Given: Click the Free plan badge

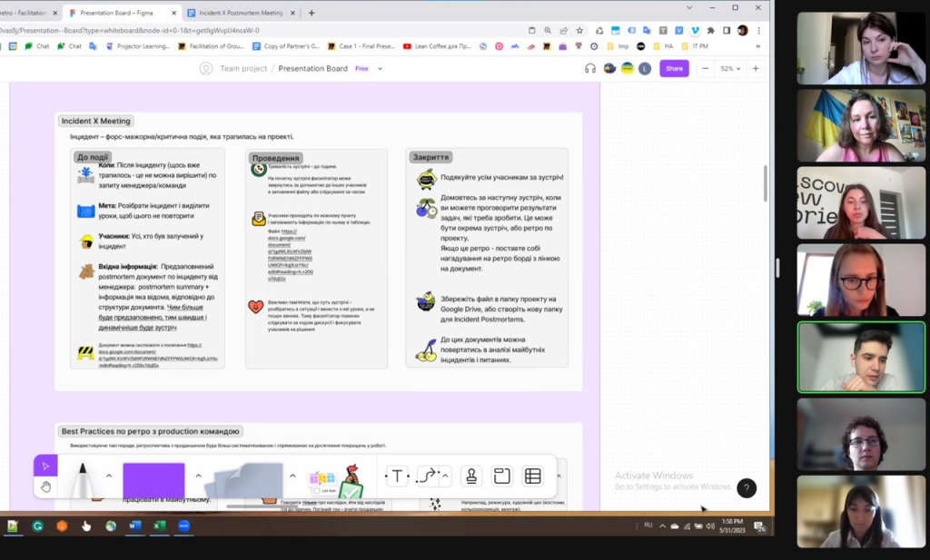Looking at the screenshot, I should point(361,69).
